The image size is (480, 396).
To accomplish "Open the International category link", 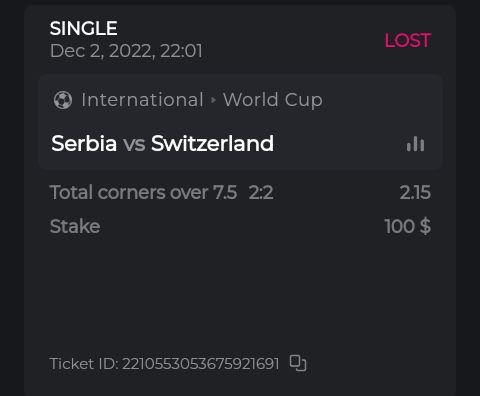I will (142, 100).
